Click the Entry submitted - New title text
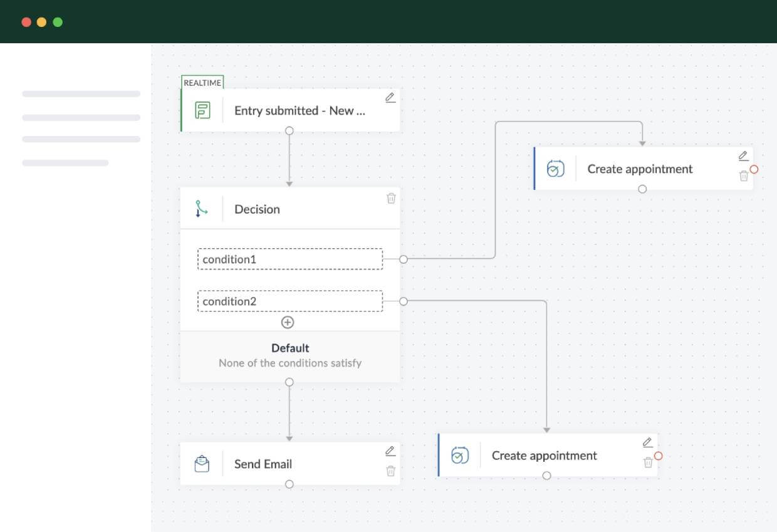 tap(300, 111)
